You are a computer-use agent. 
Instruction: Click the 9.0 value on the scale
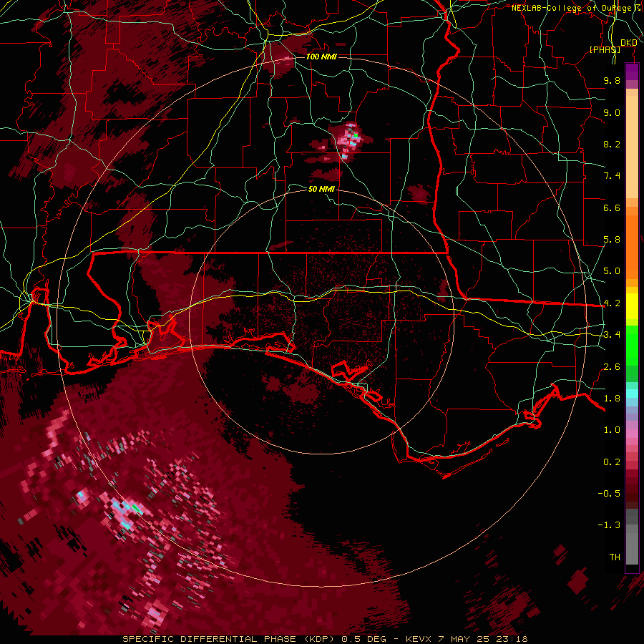(x=612, y=112)
